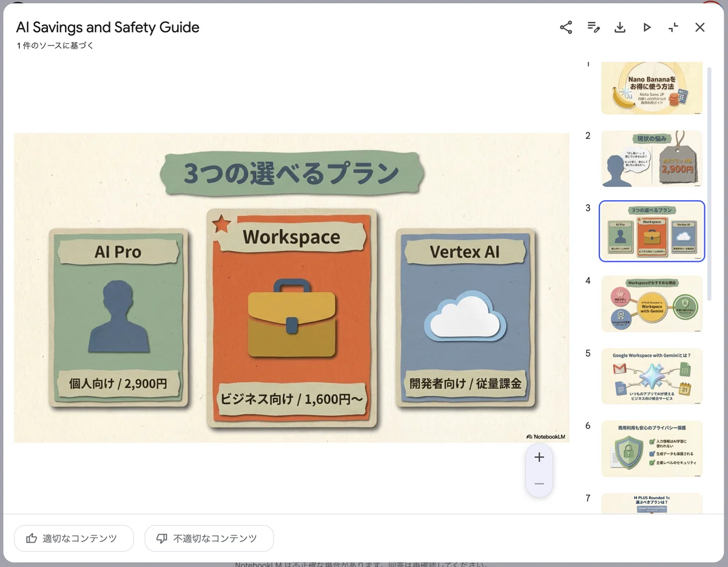
Task: Collapse the viewer with minimize arrows icon
Action: coord(673,27)
